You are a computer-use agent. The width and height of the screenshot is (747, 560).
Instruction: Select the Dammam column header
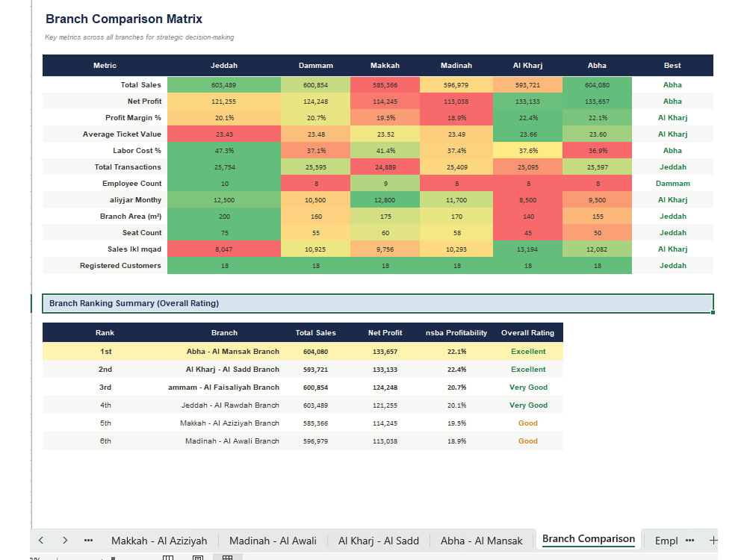click(316, 65)
